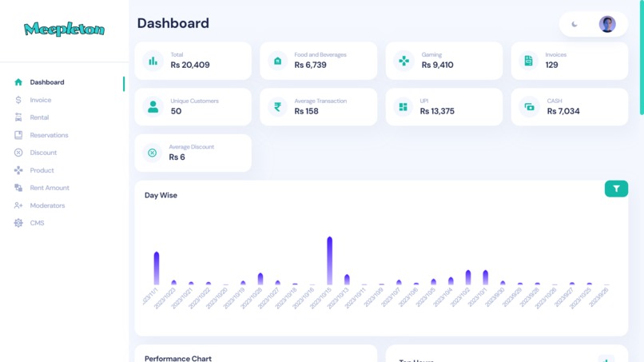Click the UPI grid icon on card
Screen dimensions: 644x362
403,107
